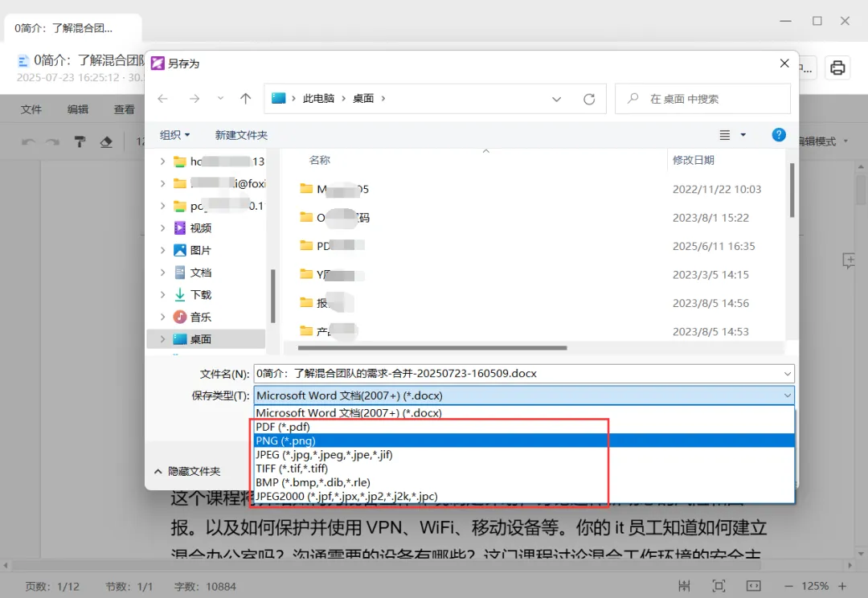The width and height of the screenshot is (868, 598).
Task: Click the refresh icon in the Save As dialog
Action: tap(591, 98)
